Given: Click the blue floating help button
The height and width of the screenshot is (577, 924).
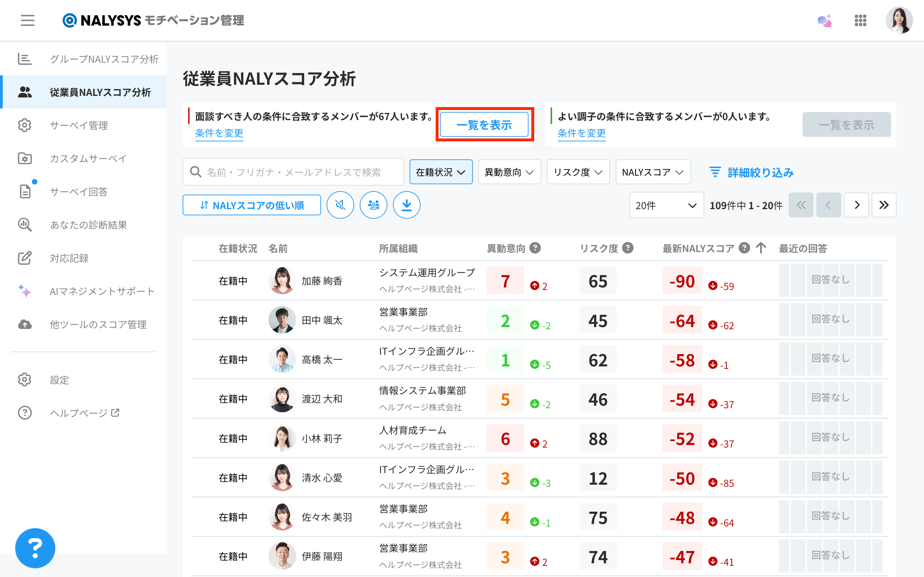Looking at the screenshot, I should coord(35,548).
